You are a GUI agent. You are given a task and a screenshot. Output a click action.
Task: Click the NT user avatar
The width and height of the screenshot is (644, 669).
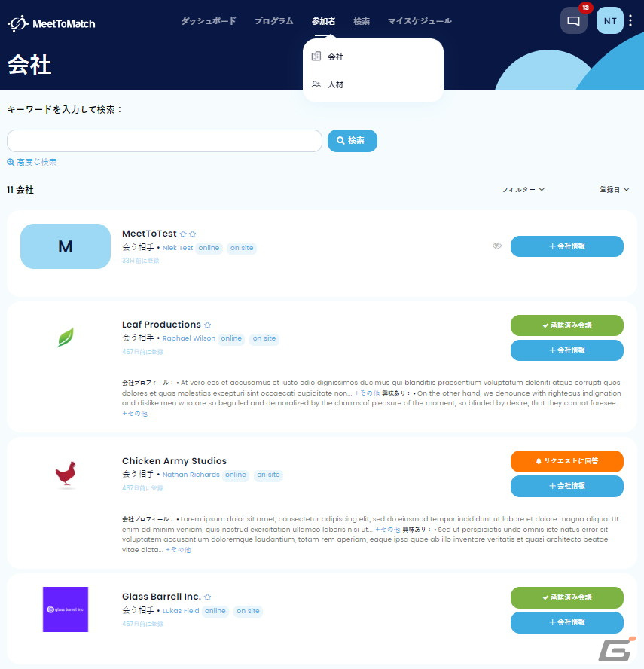pyautogui.click(x=610, y=20)
